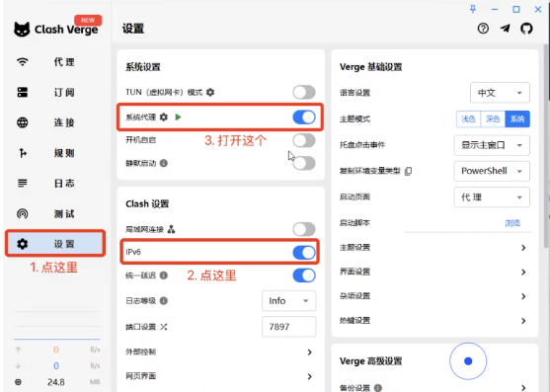Expand the 网页界面 row
Screen dimensions: 550x392
[x=219, y=376]
